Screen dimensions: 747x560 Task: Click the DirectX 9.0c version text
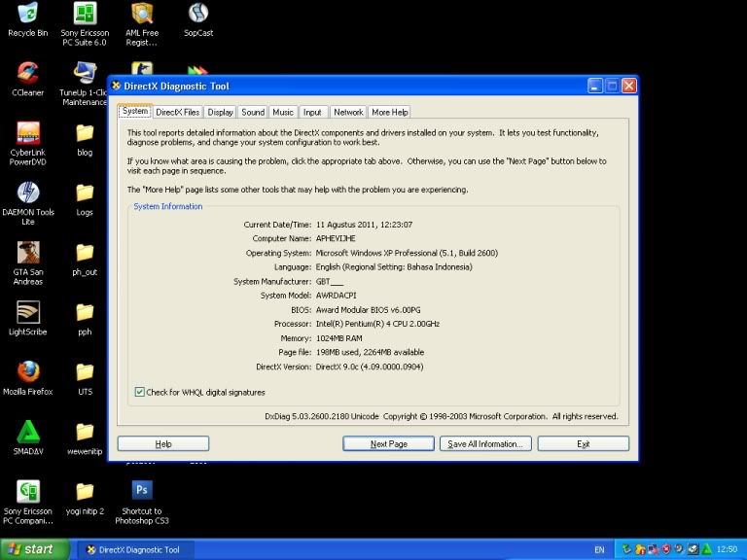[370, 367]
